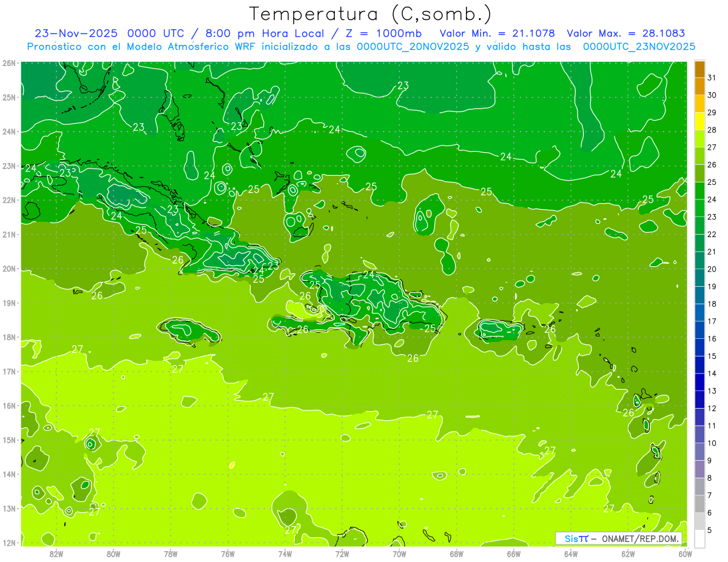The image size is (728, 562).
Task: Click the longitude axis label "78W"
Action: tap(170, 554)
